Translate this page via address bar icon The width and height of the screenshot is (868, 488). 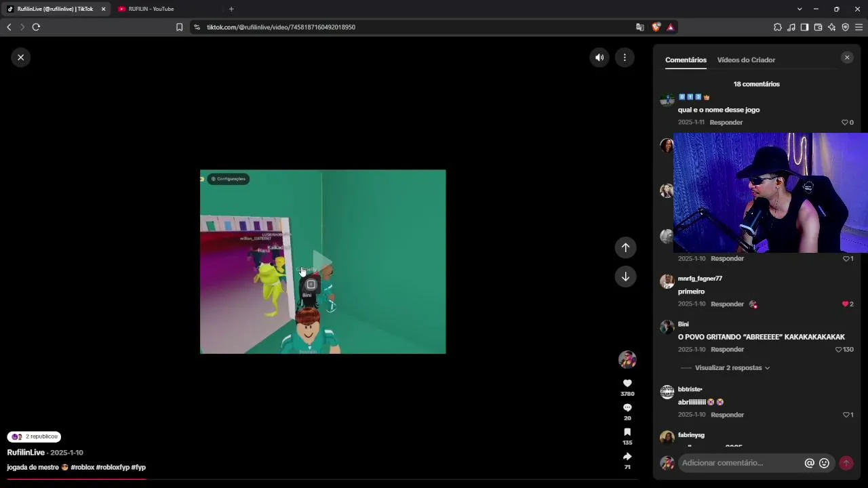(640, 27)
